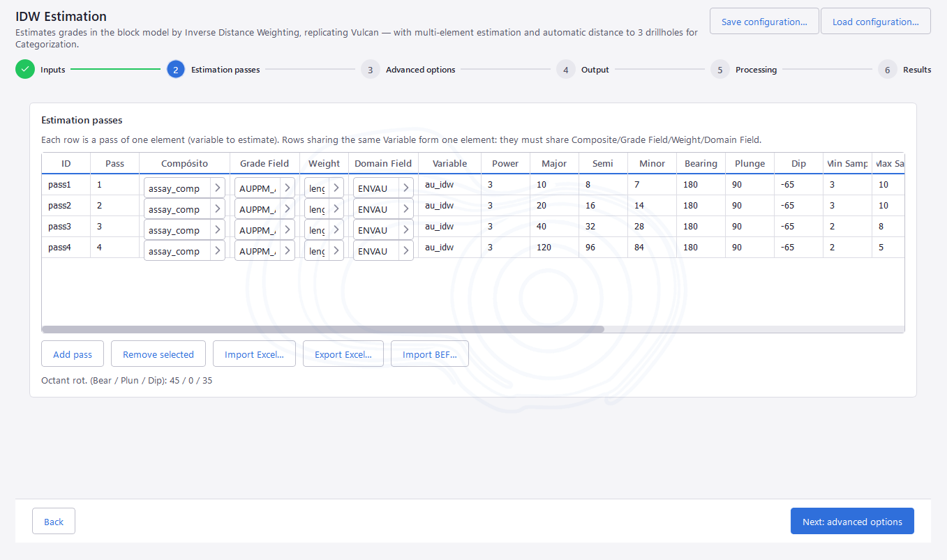Viewport: 947px width, 560px height.
Task: Select step 3 Advanced options circle
Action: [370, 70]
